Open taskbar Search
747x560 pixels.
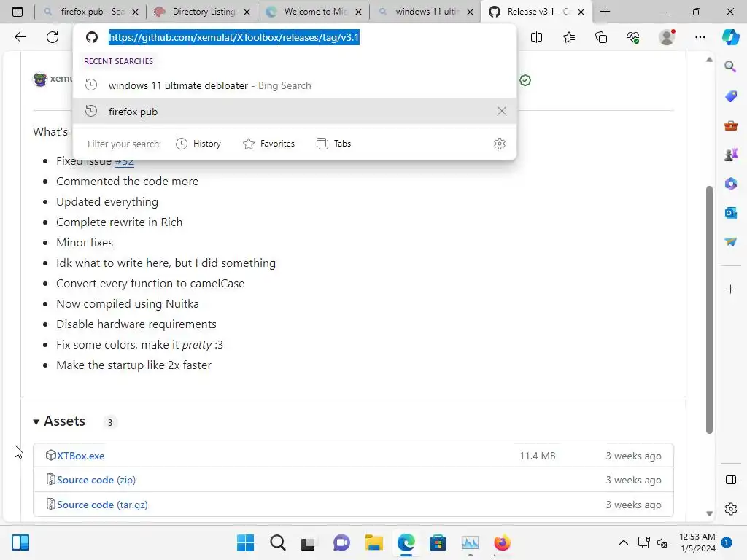point(278,542)
